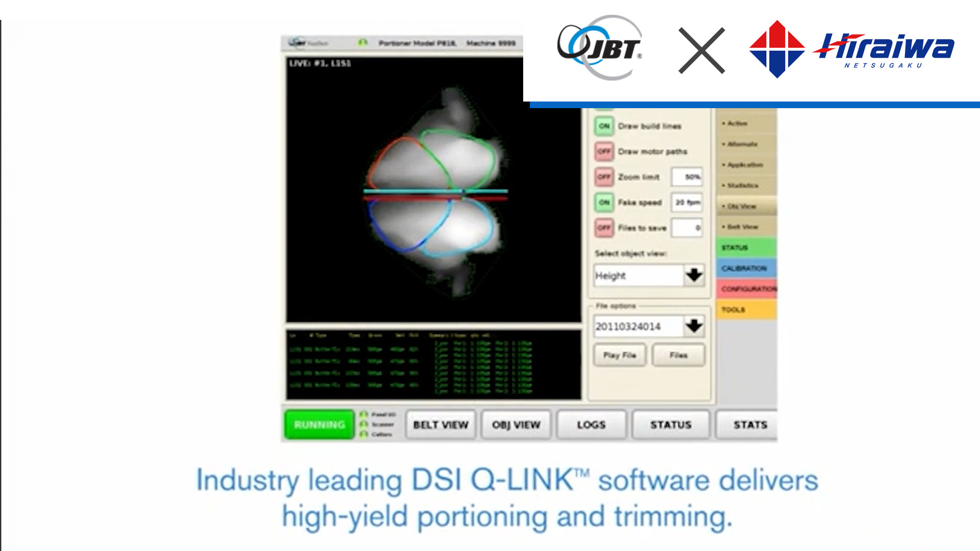This screenshot has width=980, height=551.
Task: Click the green Panel I/O status light
Action: (364, 414)
